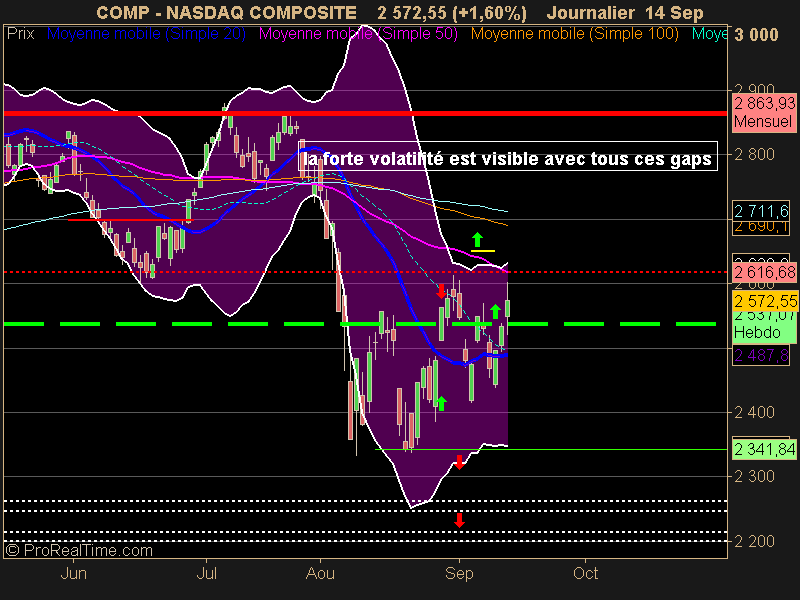Select the 'Prix' legend entry
The width and height of the screenshot is (800, 600).
(20, 34)
